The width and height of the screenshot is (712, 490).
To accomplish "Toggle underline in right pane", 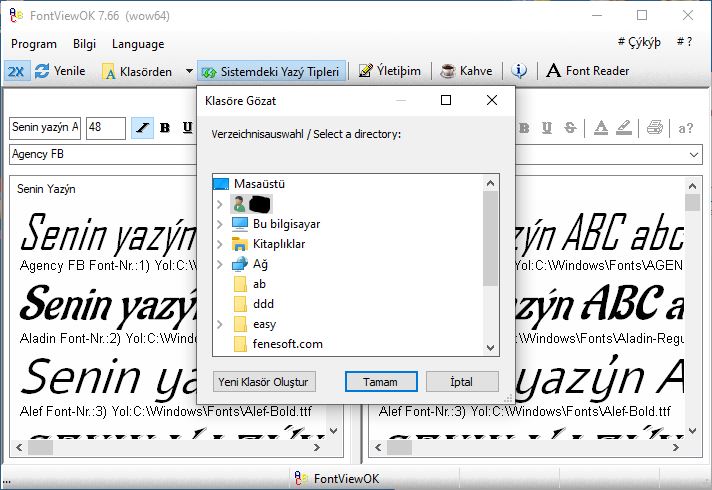I will coord(547,128).
